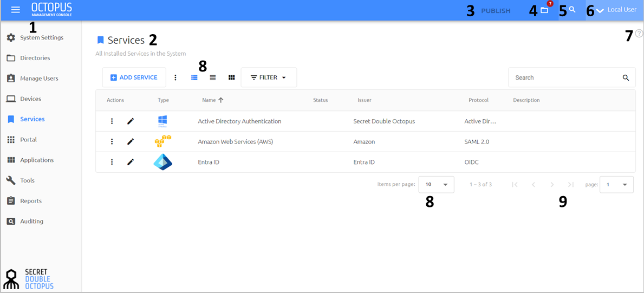The height and width of the screenshot is (293, 644).
Task: Click the Publish button in header
Action: (x=496, y=11)
